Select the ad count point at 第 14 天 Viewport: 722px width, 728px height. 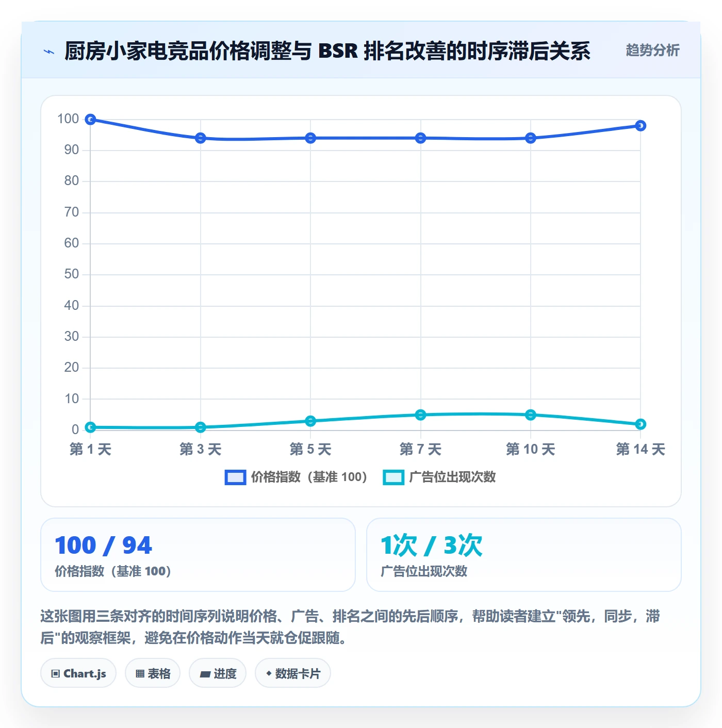point(641,424)
